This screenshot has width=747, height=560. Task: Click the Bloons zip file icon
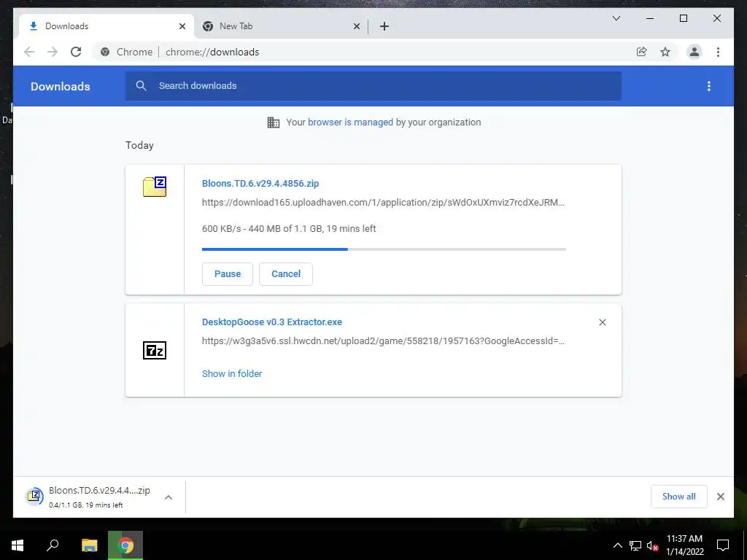tap(155, 186)
